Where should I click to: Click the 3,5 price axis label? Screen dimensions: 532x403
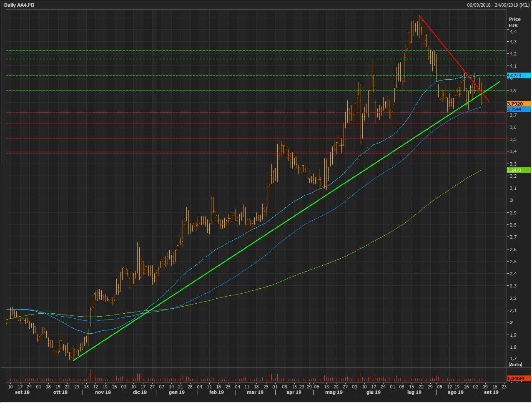pos(513,139)
